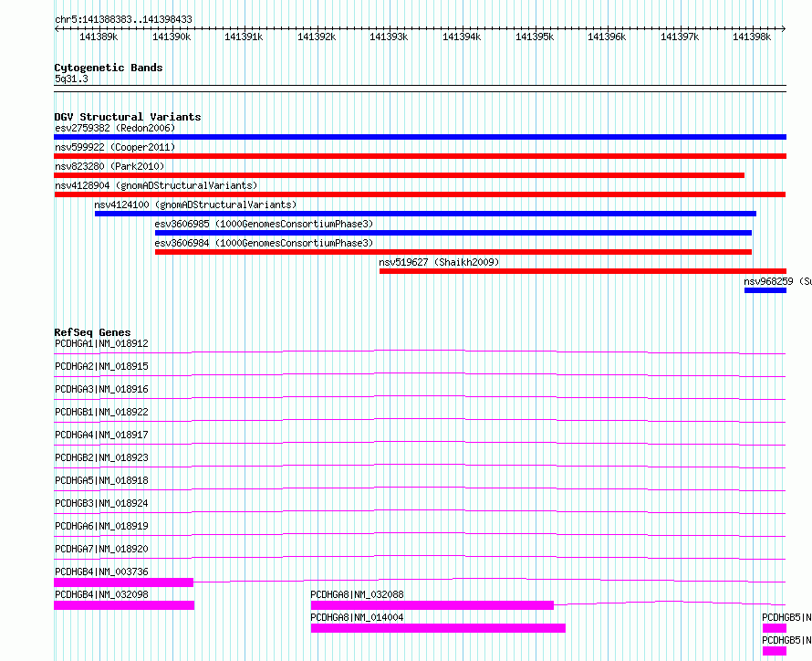Click the red bar of nsv519627
Image resolution: width=812 pixels, height=661 pixels.
tap(583, 271)
